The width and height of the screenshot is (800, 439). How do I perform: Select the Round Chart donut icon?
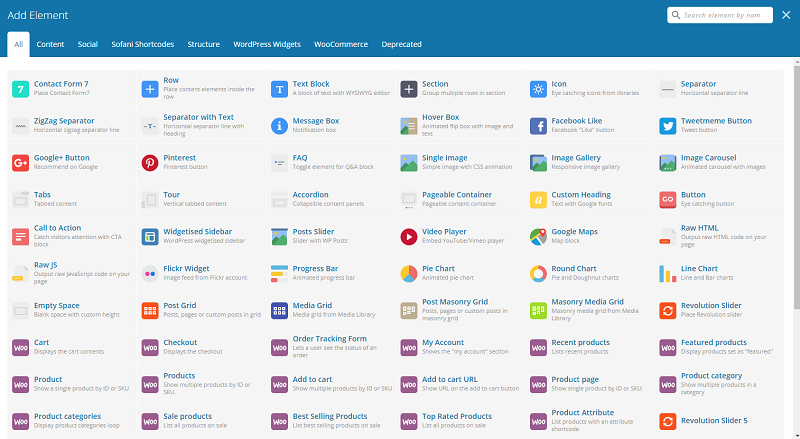coord(538,274)
